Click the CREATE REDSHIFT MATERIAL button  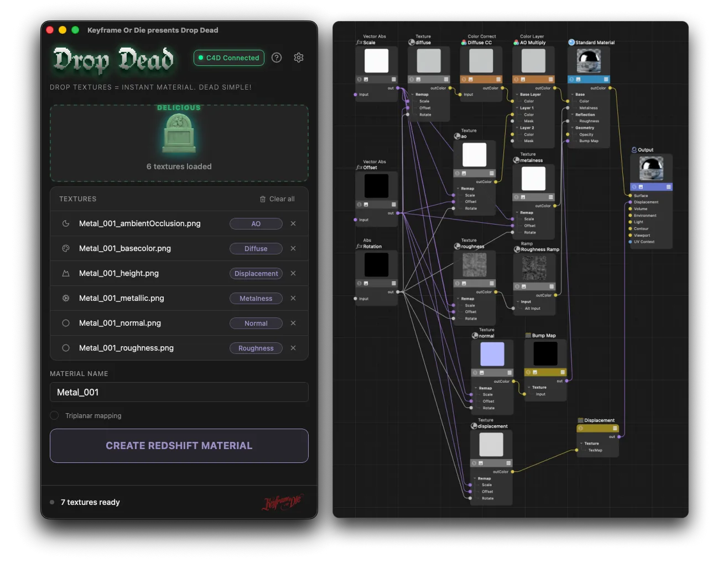[179, 445]
